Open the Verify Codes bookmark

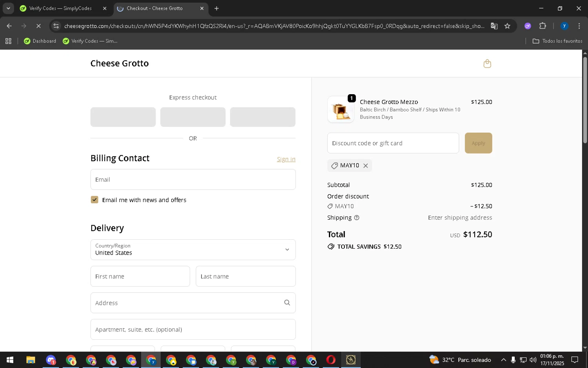pyautogui.click(x=90, y=41)
